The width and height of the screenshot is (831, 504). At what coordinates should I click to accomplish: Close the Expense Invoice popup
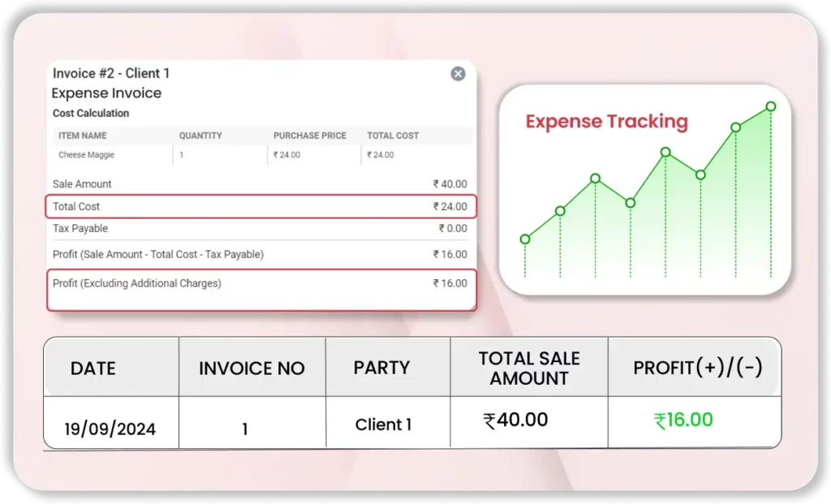tap(458, 74)
